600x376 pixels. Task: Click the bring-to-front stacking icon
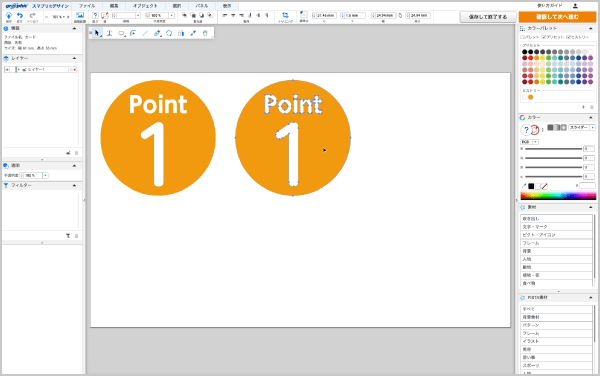tap(184, 15)
